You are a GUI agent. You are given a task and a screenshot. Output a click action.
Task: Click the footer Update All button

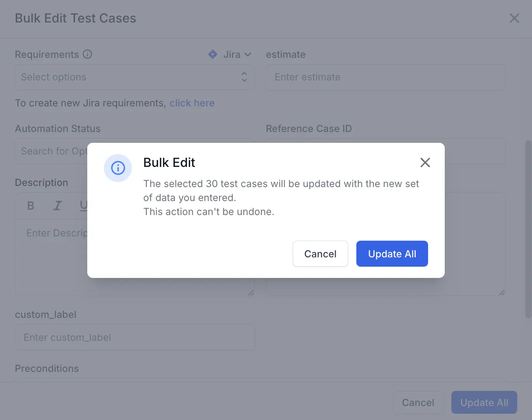point(484,403)
